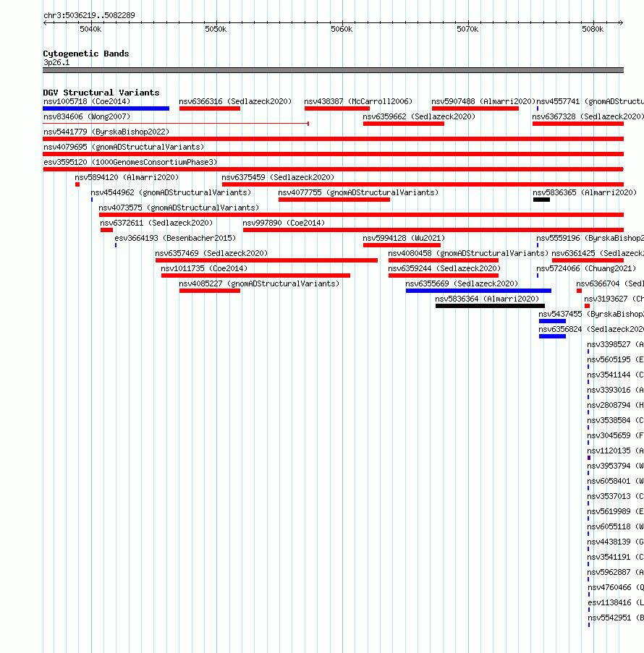Click nsv5559196 (ByrskaBishop) label

tap(590, 238)
